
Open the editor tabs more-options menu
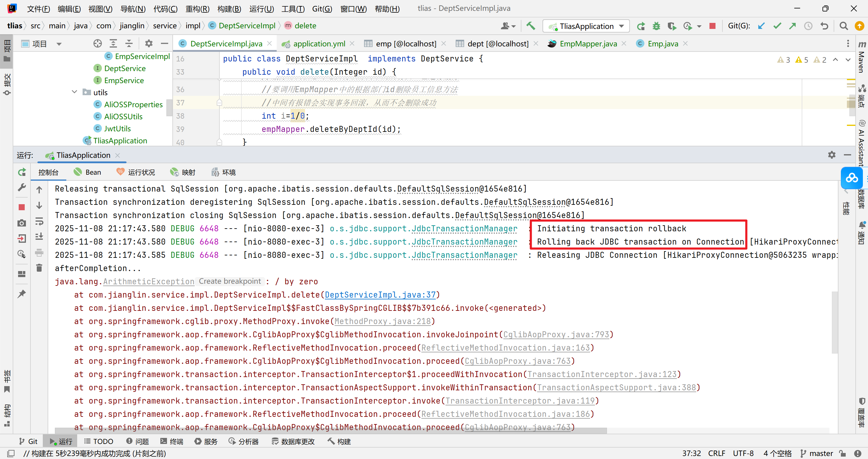pyautogui.click(x=848, y=43)
